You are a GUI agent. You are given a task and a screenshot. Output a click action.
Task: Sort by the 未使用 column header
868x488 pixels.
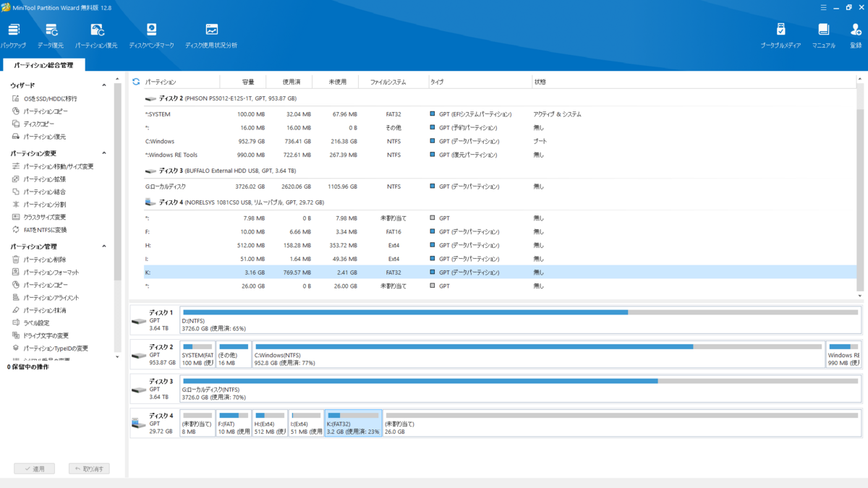point(337,82)
